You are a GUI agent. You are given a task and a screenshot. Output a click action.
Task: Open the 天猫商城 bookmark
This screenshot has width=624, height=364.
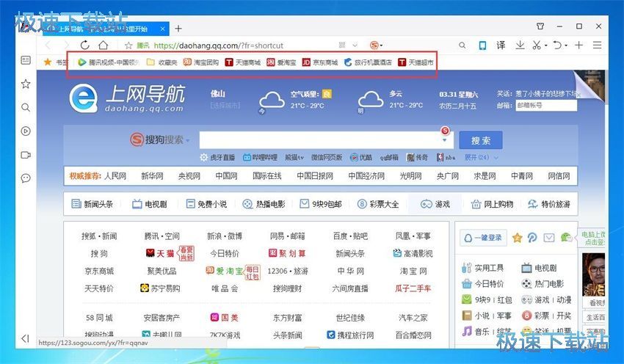243,62
